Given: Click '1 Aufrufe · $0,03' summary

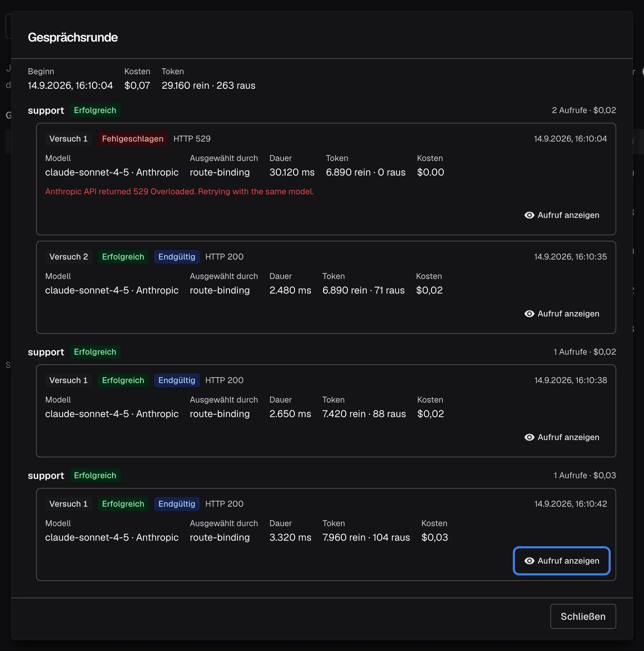Looking at the screenshot, I should pyautogui.click(x=585, y=475).
